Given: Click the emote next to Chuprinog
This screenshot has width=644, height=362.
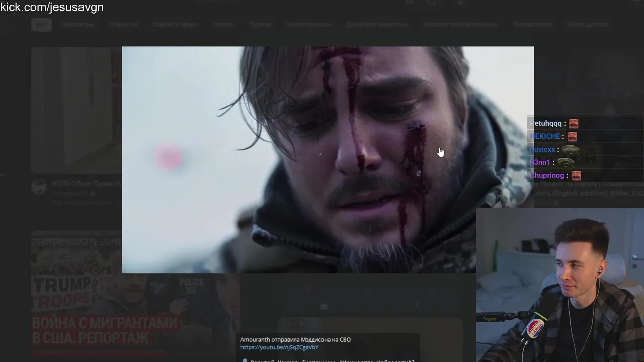Looking at the screenshot, I should click(576, 175).
